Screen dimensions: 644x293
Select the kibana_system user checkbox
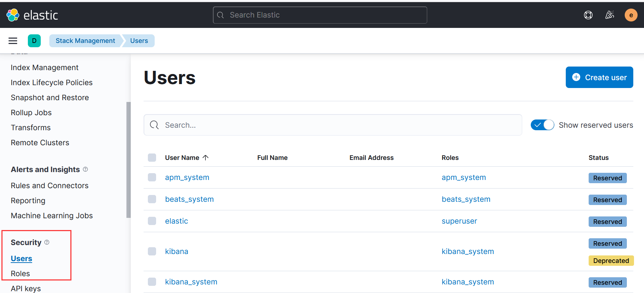pos(152,282)
